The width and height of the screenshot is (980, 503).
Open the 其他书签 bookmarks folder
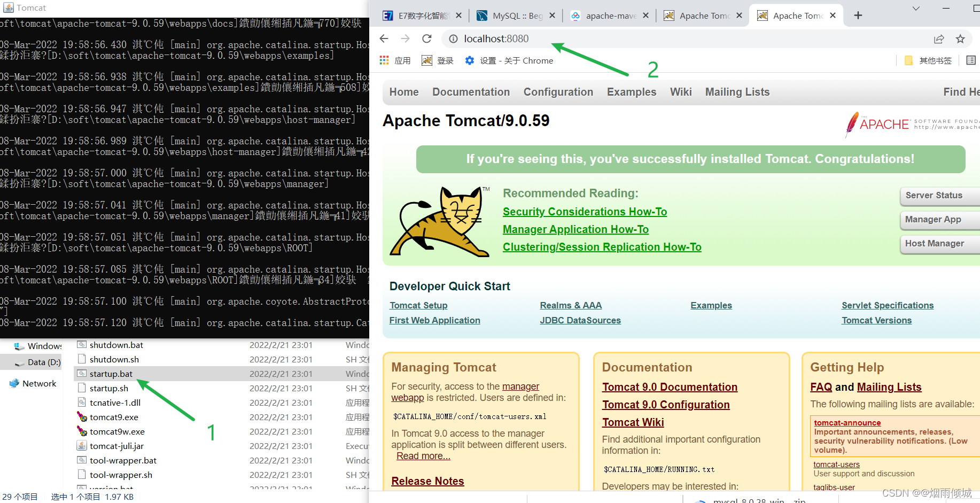click(928, 60)
